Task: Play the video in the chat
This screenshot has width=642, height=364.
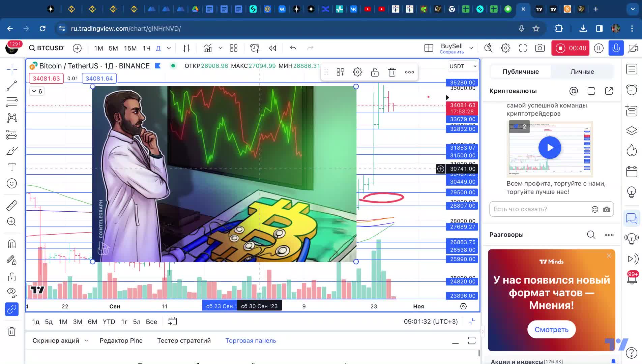Action: coord(550,148)
